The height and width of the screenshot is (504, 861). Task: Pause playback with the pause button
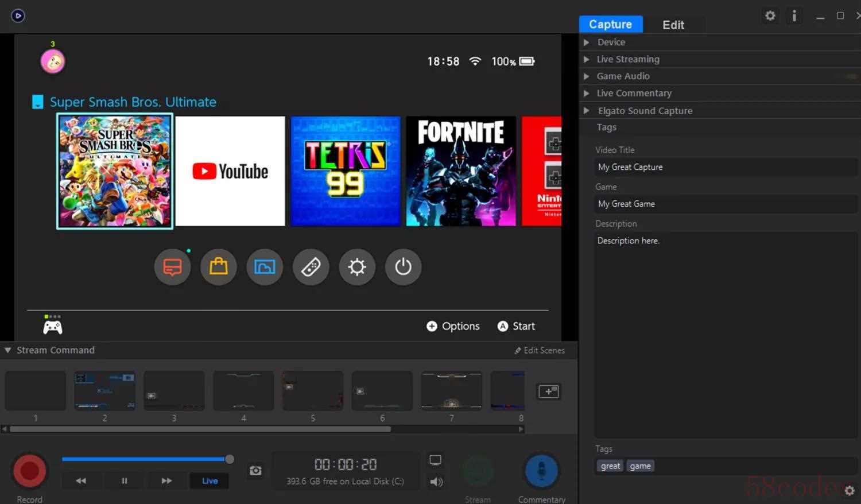click(x=125, y=481)
